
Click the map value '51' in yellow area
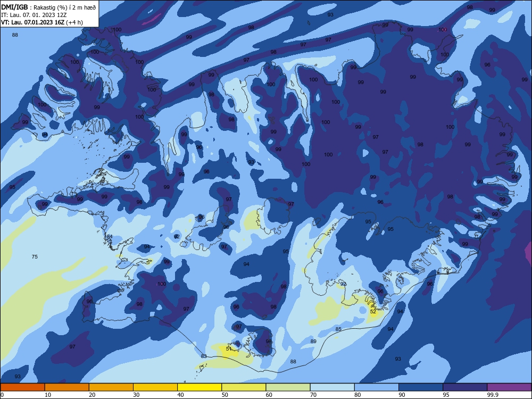point(229,348)
